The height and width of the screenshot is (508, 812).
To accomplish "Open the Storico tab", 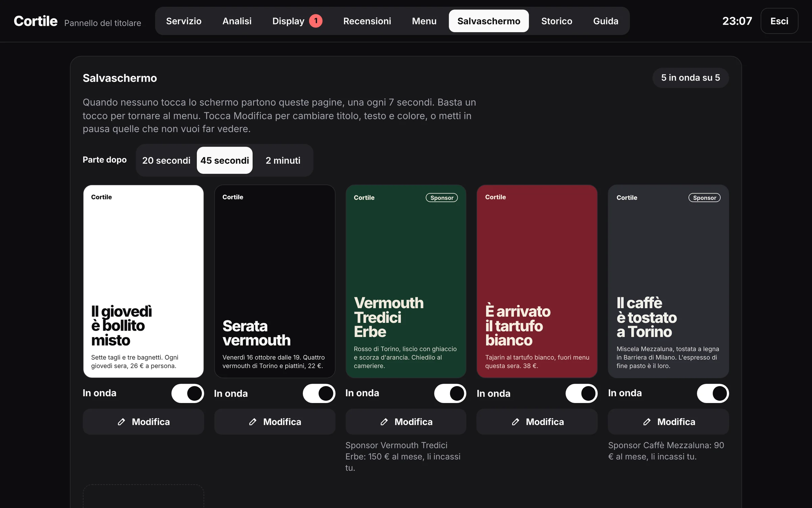I will click(557, 21).
